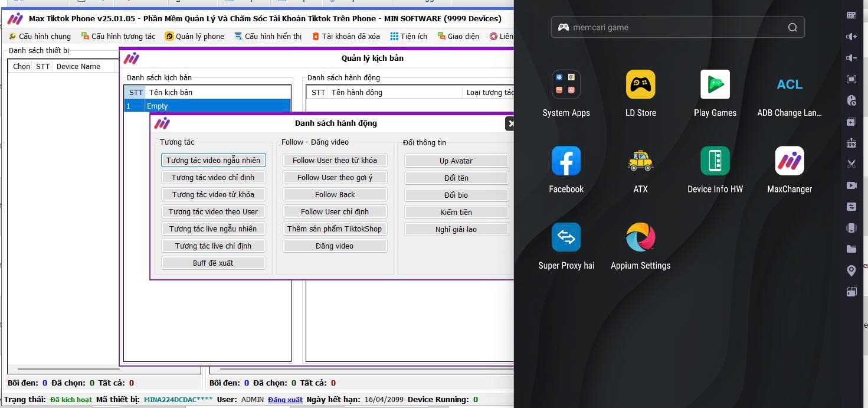Open Cấu hình hiển thị menu
This screenshot has height=408, width=868.
pyautogui.click(x=268, y=36)
